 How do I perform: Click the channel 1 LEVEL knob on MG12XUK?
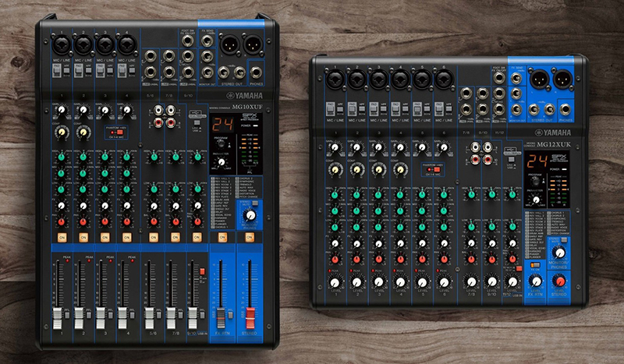point(335,282)
